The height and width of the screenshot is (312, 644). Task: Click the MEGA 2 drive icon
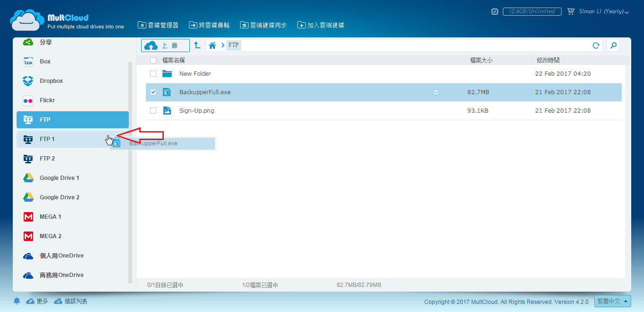28,236
